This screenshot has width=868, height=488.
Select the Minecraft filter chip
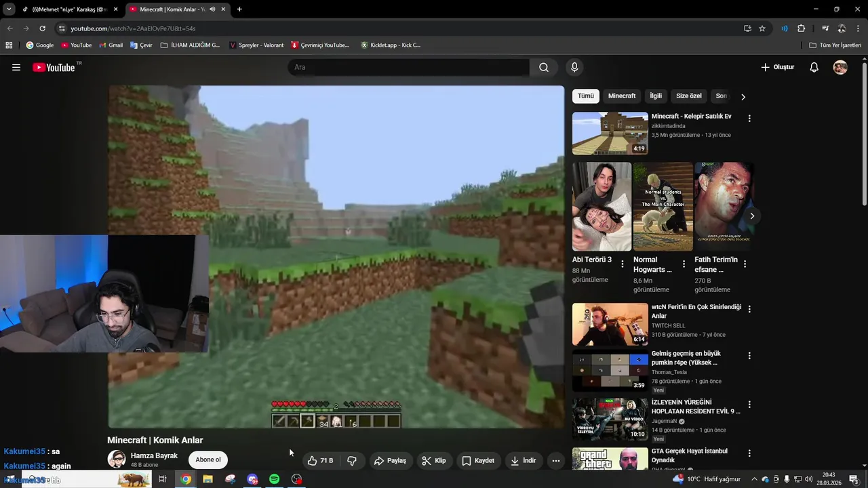click(x=622, y=96)
